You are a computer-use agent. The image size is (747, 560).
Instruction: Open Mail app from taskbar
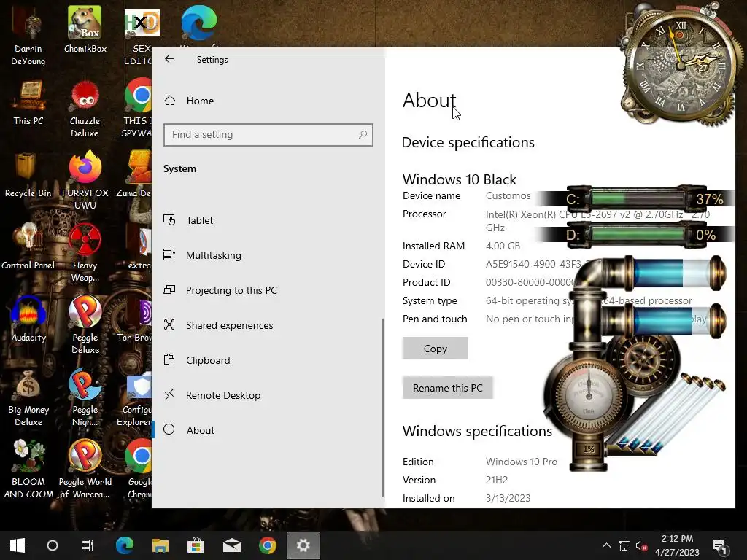pos(232,545)
